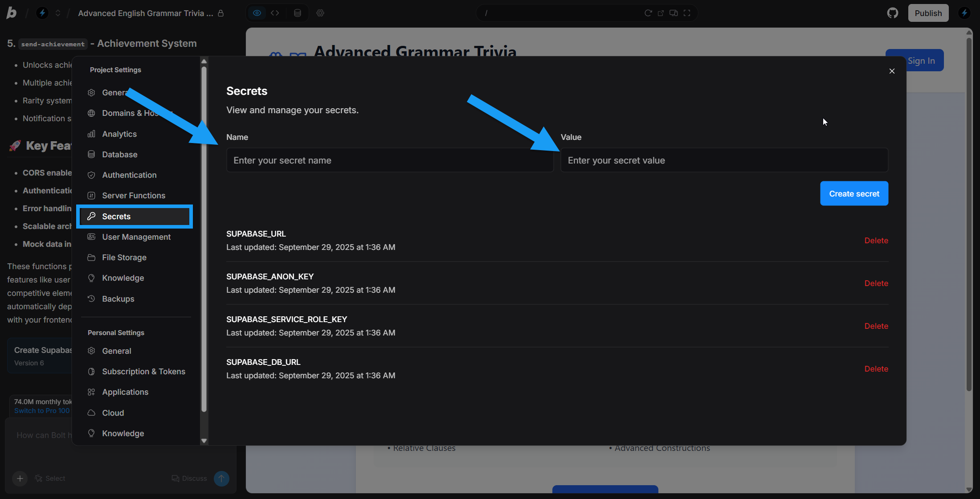Click the Advanced English Grammar Trivia project title

145,13
